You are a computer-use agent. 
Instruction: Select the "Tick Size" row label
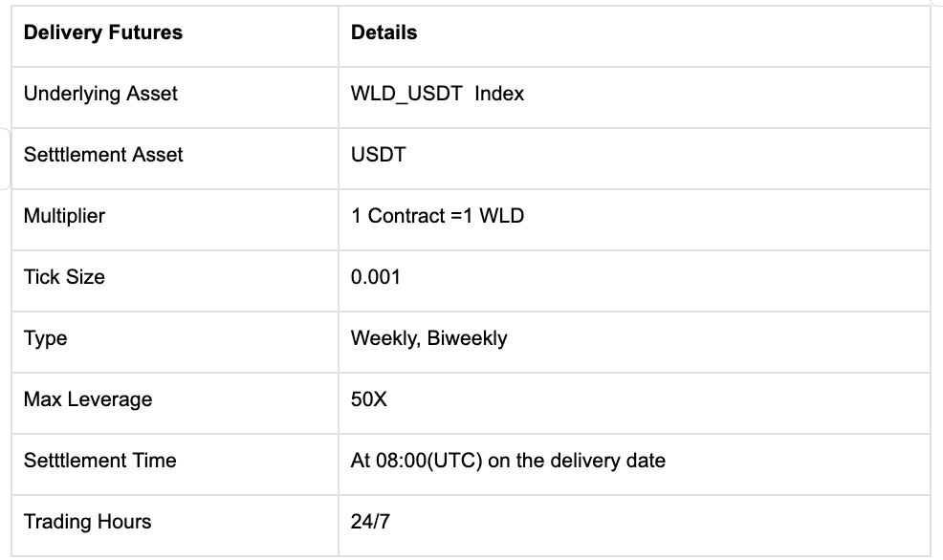pos(64,277)
